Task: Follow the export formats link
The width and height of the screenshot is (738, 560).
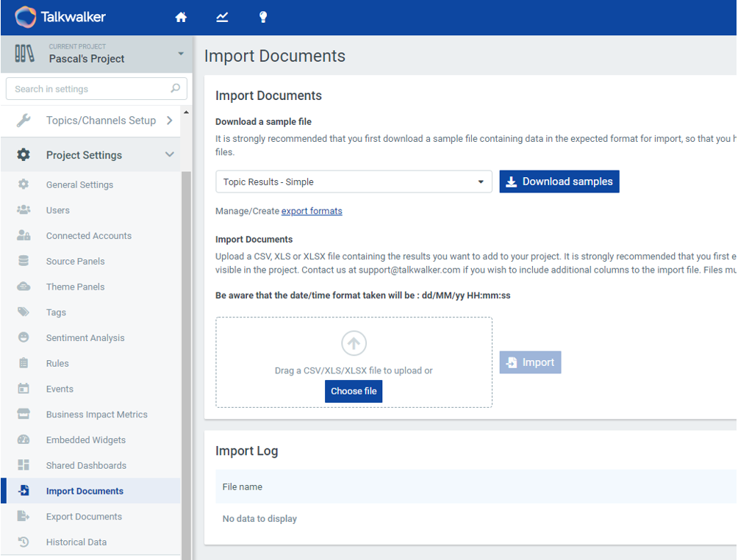Action: (x=312, y=211)
